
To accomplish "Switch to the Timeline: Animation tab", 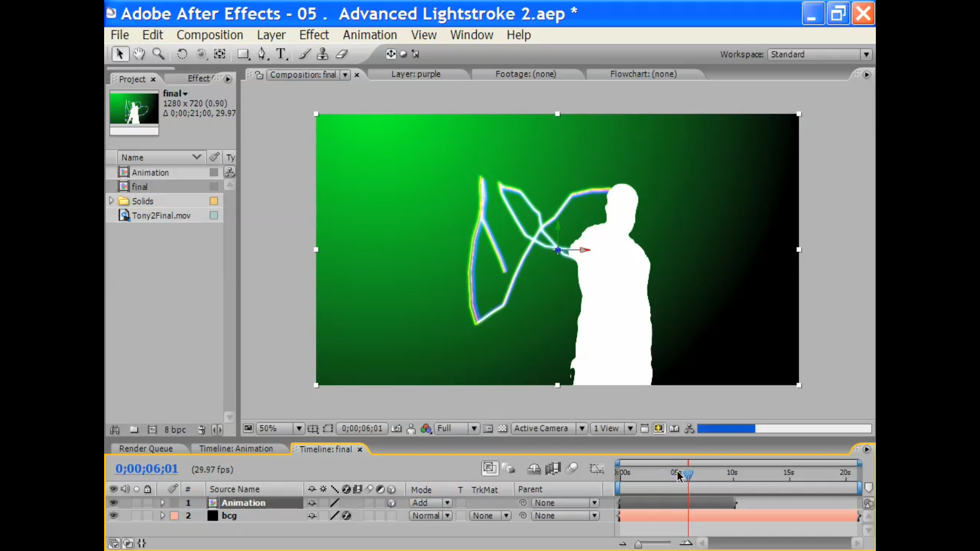I will click(x=235, y=449).
